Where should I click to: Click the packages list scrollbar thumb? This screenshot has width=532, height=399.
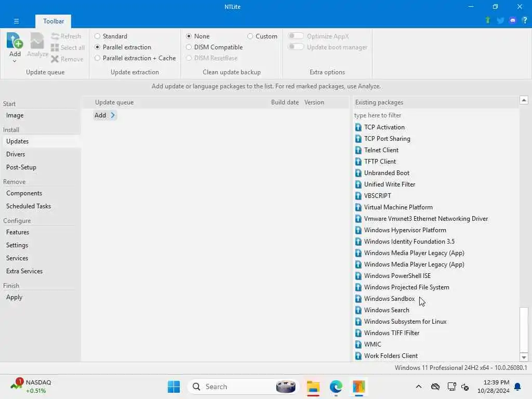tap(524, 330)
